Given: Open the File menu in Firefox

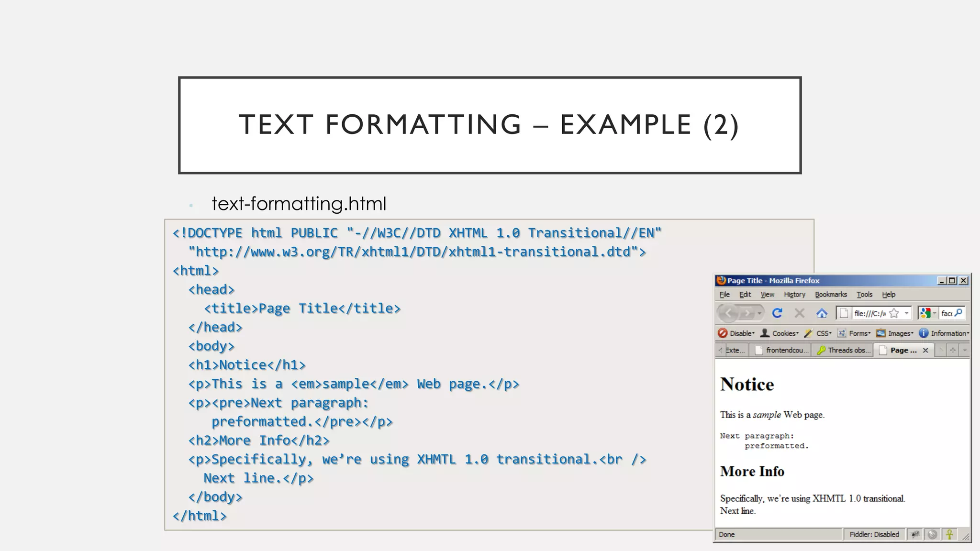Looking at the screenshot, I should [x=724, y=295].
